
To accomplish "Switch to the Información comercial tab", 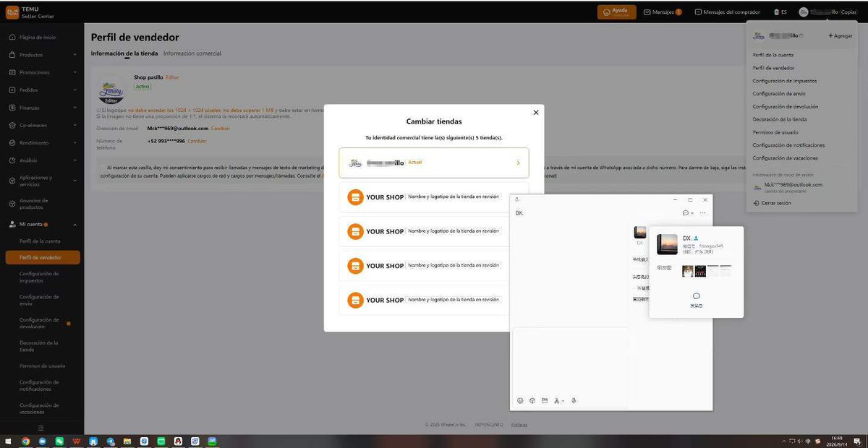I will coord(192,53).
